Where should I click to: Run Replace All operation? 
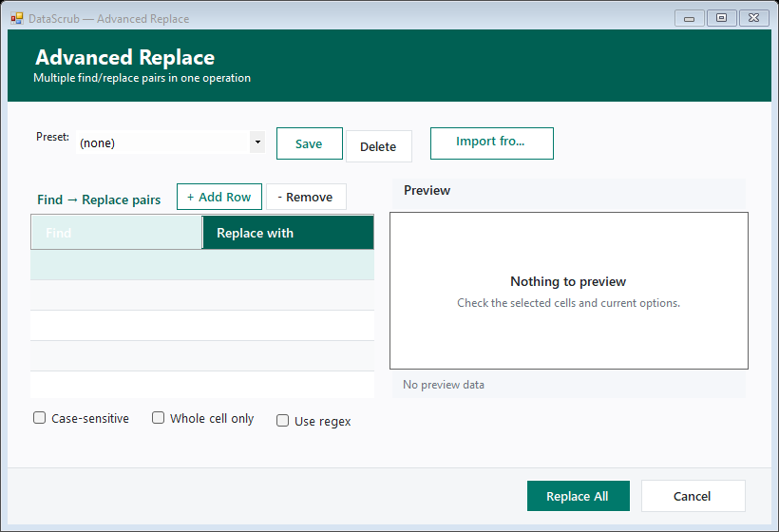(x=579, y=496)
